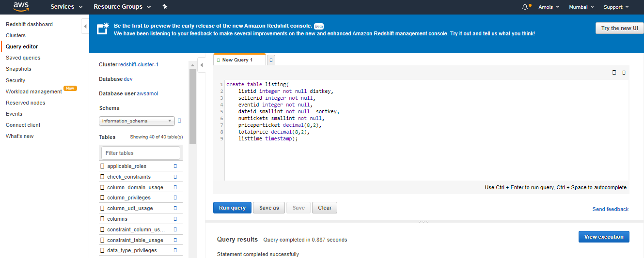
Task: Click the tables list scrollbar
Action: 193,107
